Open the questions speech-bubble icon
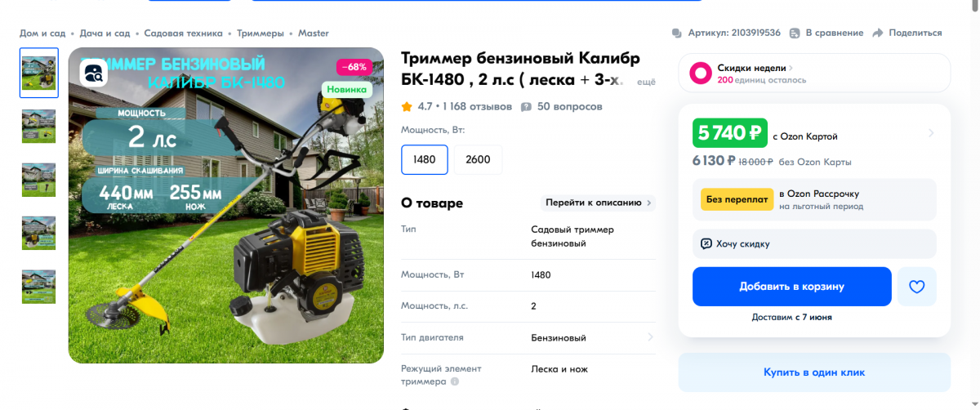 coord(527,107)
